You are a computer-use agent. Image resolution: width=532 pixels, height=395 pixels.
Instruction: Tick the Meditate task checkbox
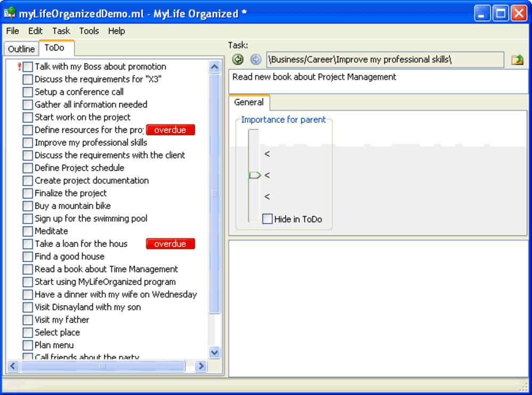point(28,231)
